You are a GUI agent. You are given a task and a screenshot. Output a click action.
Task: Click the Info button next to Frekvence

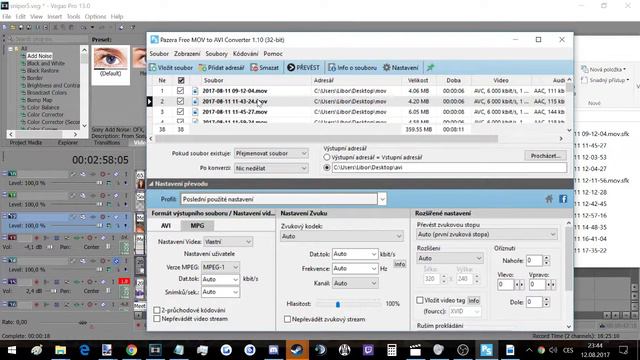pyautogui.click(x=400, y=264)
